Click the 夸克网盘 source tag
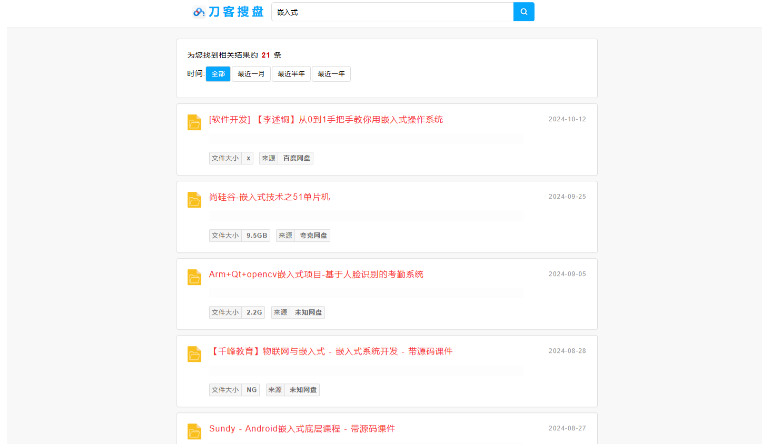Viewport: 762px width, 444px height. pos(313,235)
